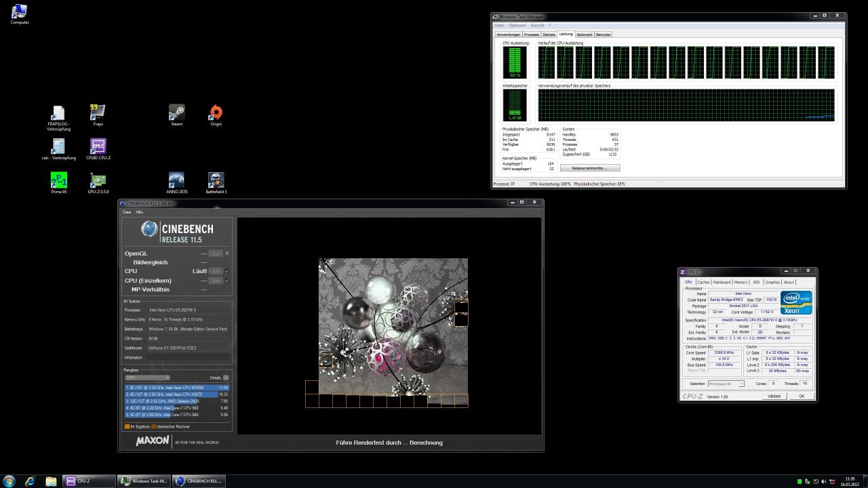868x488 pixels.
Task: Select ranking row Intel Xeon CPU X5570
Action: (177, 394)
